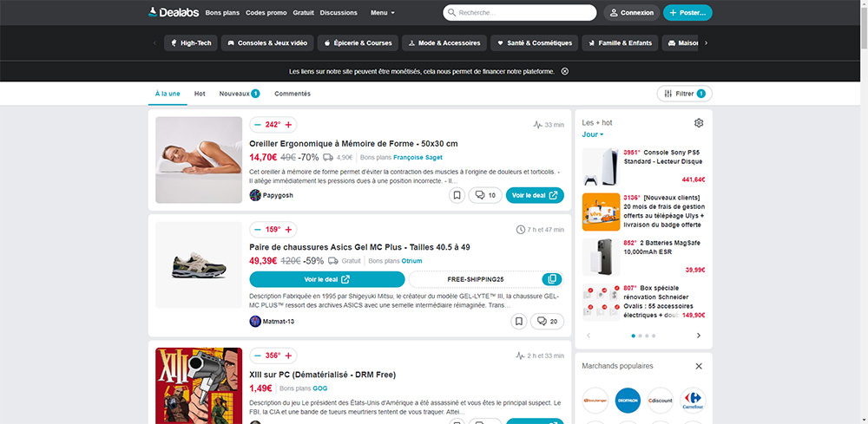Click the Connexion button
868x424 pixels.
click(632, 13)
